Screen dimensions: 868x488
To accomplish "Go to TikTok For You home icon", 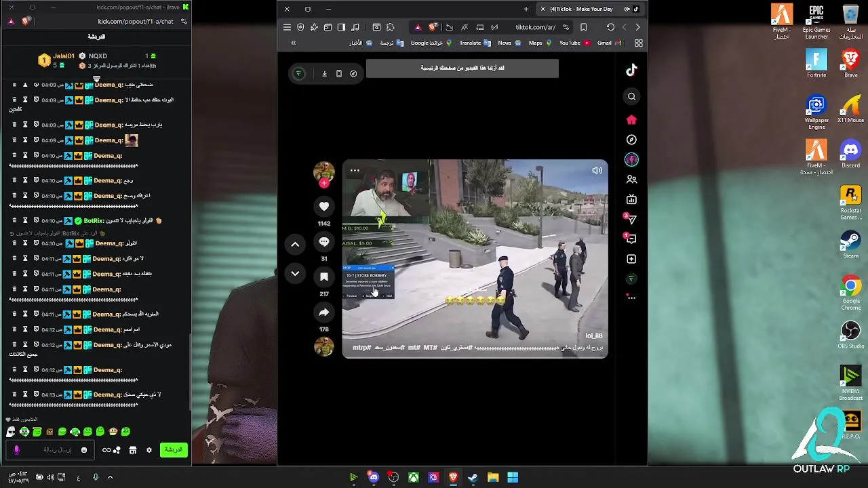I will 631,120.
